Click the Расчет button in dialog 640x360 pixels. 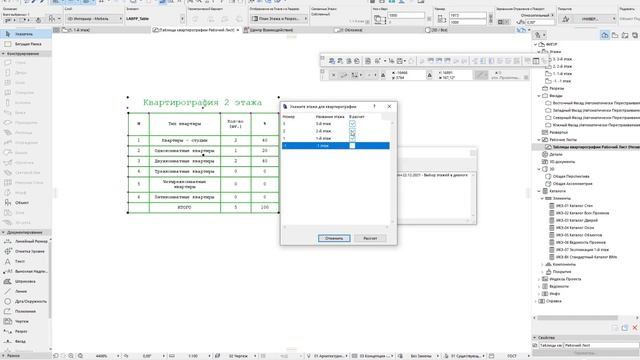pyautogui.click(x=370, y=238)
